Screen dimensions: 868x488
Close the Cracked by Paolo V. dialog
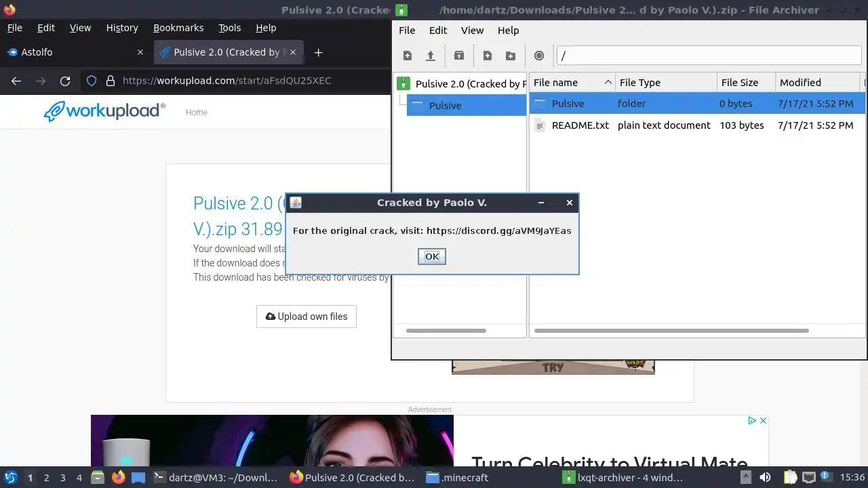[569, 202]
